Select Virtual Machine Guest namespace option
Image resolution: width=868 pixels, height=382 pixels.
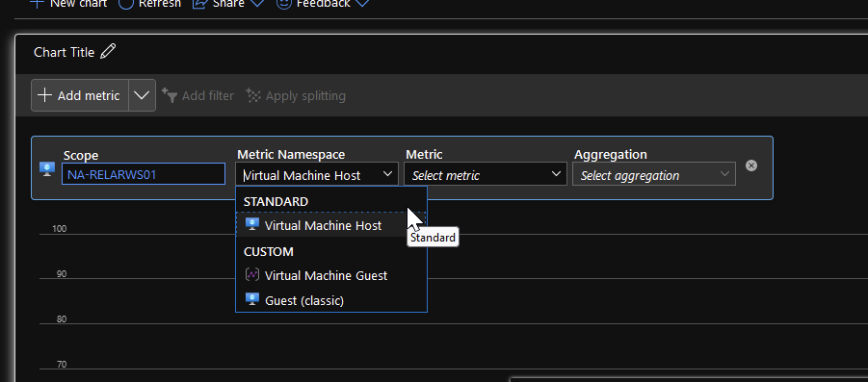[331, 275]
